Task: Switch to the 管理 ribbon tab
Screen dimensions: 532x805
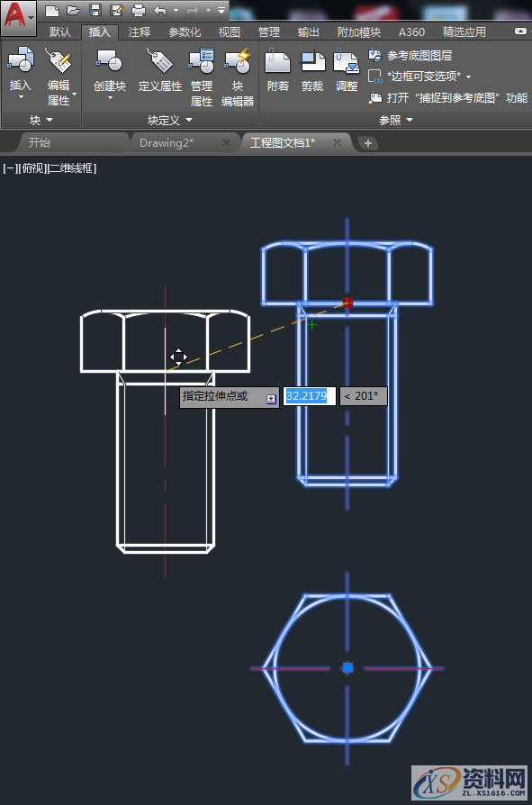Action: (x=269, y=32)
